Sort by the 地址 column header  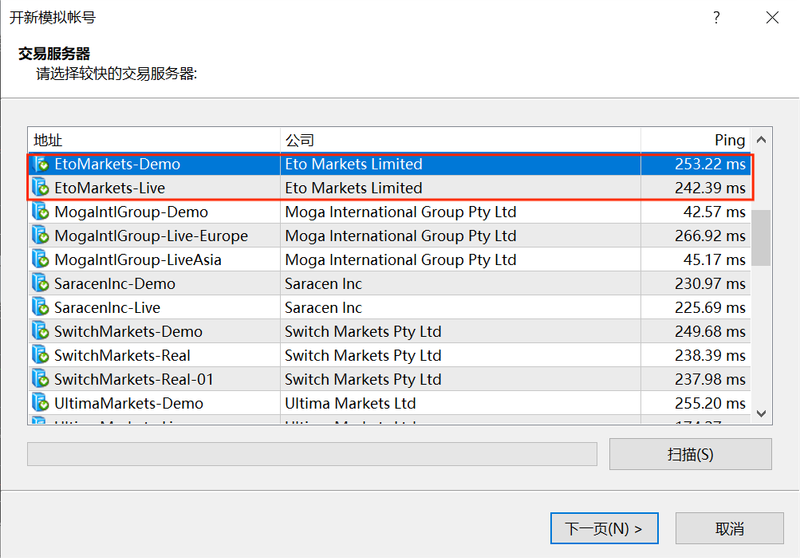tap(154, 140)
